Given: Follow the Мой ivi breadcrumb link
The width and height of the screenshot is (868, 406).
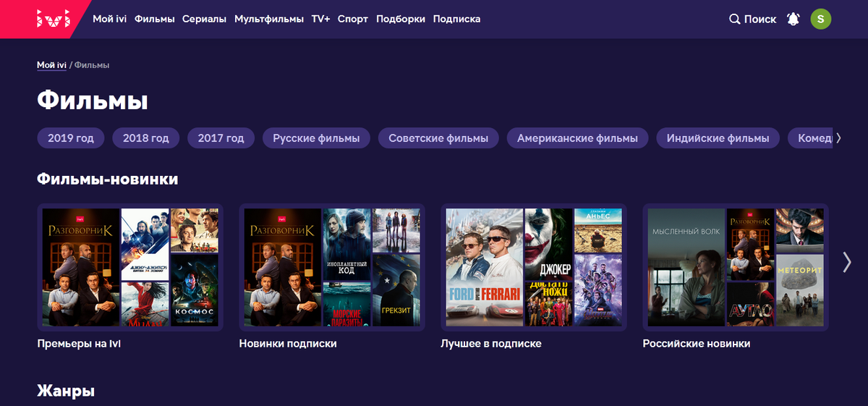Looking at the screenshot, I should 51,65.
